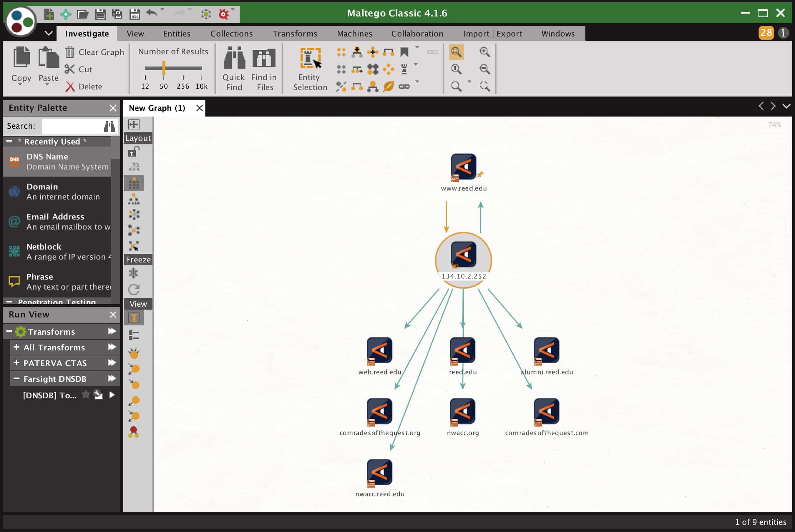Viewport: 795px width, 532px height.
Task: Select the New Graph (1) tab
Action: pos(157,108)
